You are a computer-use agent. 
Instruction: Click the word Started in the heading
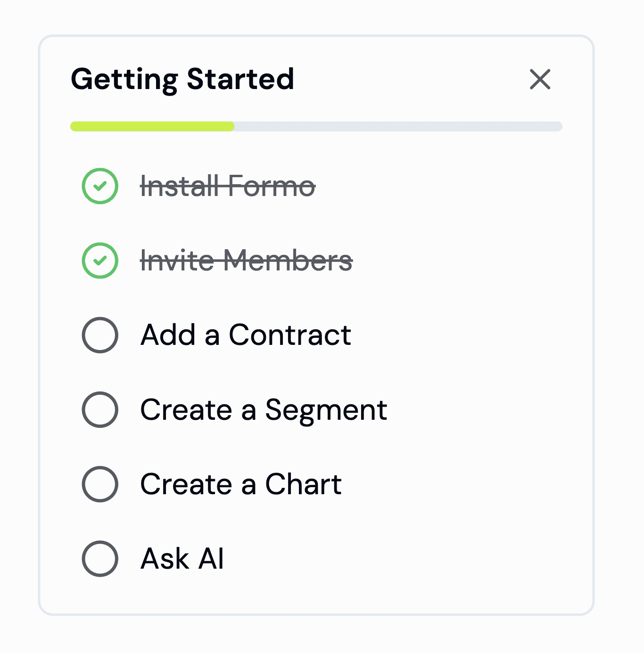tap(240, 79)
